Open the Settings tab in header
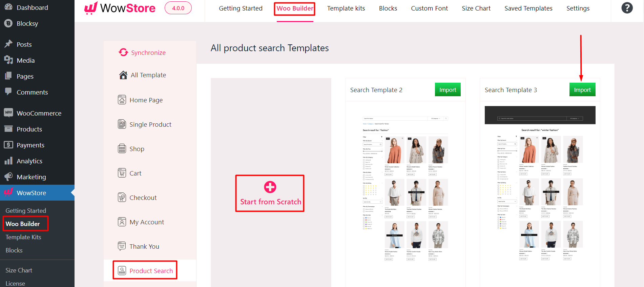644x287 pixels. coord(578,8)
